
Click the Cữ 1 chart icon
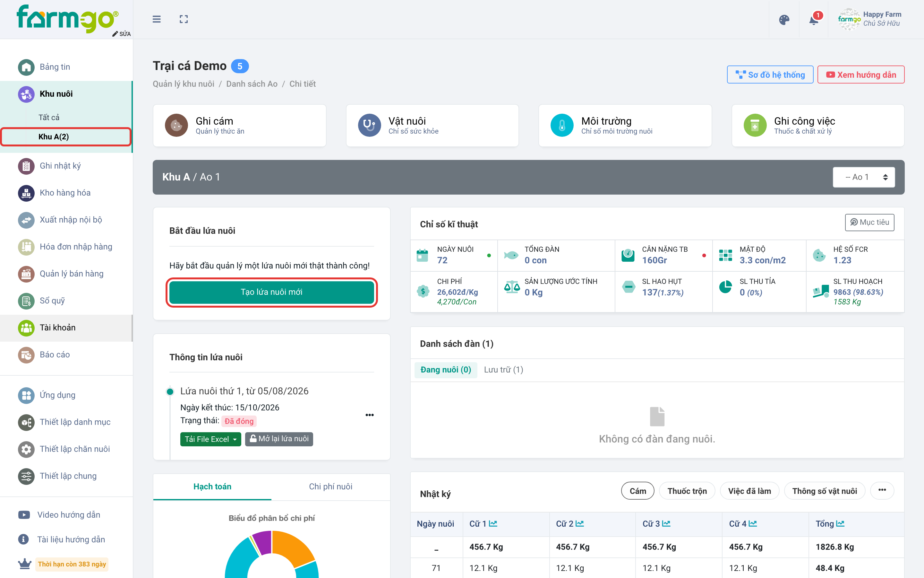(x=493, y=524)
